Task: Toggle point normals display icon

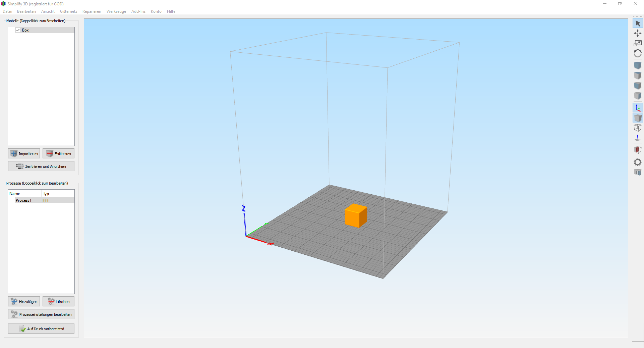Action: (x=638, y=138)
